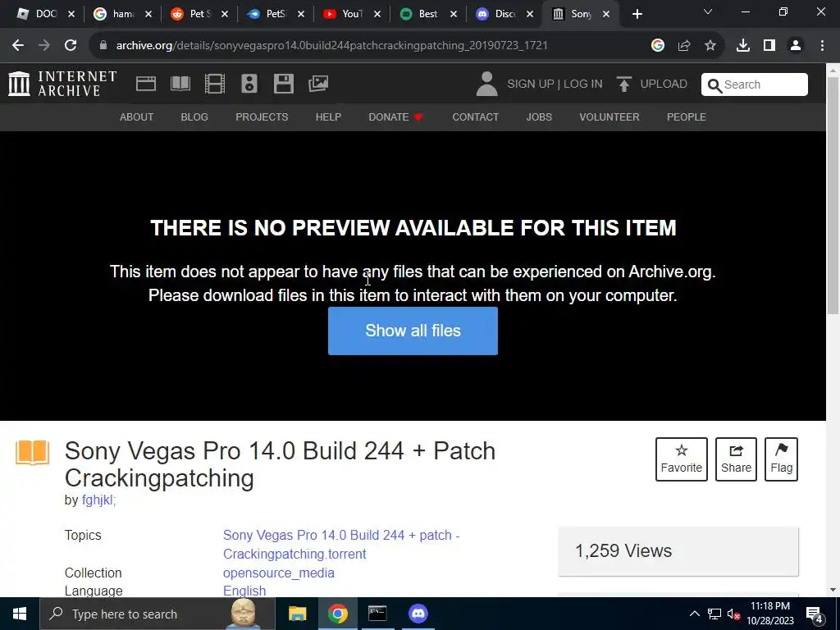This screenshot has height=630, width=840.
Task: Click the Show all files button
Action: click(413, 331)
